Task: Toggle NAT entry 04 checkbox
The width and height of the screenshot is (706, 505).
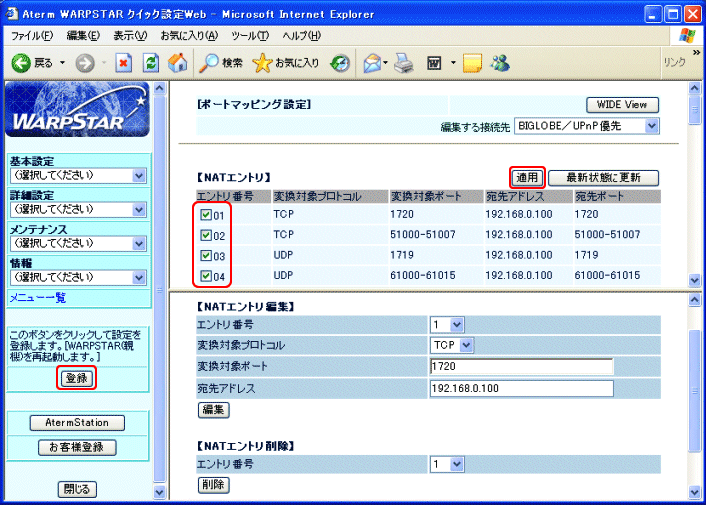Action: pyautogui.click(x=205, y=276)
